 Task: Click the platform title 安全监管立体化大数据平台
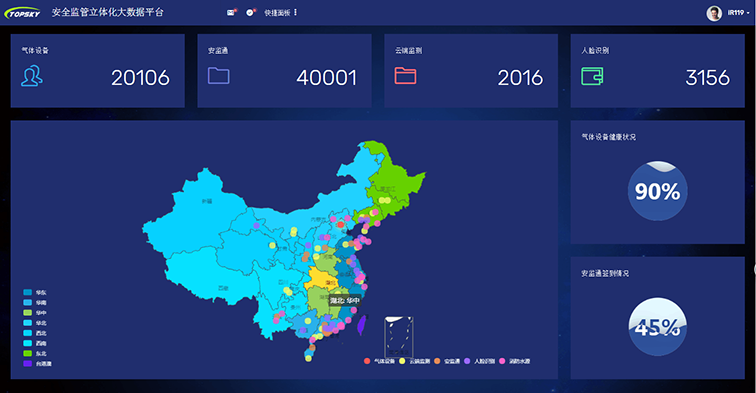[x=108, y=13]
